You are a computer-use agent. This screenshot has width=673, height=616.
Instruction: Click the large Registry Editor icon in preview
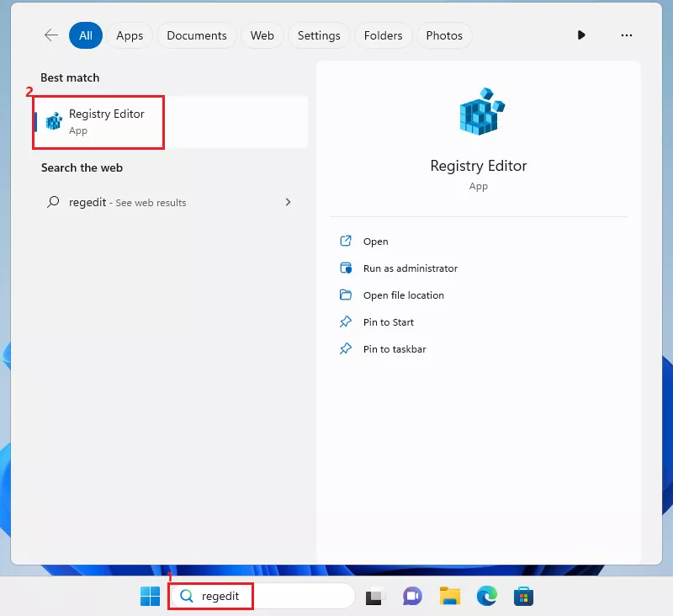tap(482, 111)
